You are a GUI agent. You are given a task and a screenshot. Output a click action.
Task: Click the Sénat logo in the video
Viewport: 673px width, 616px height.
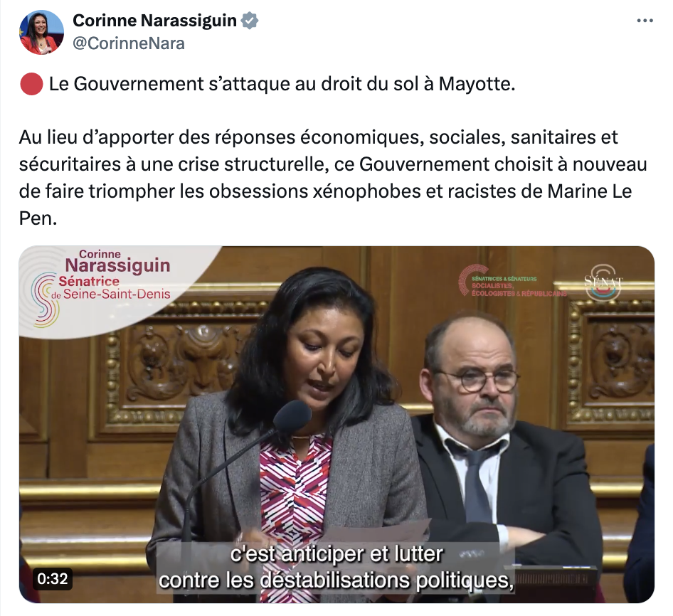(x=603, y=282)
